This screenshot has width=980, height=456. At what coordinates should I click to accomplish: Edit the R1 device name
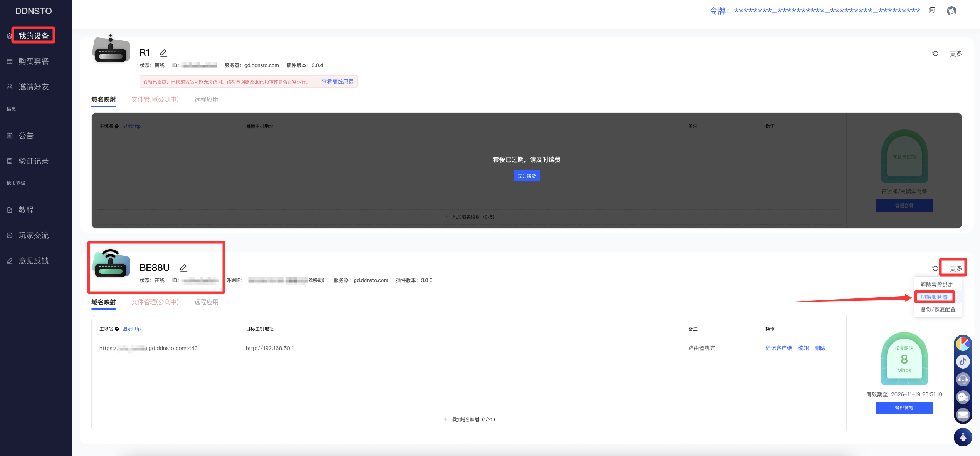(x=163, y=53)
